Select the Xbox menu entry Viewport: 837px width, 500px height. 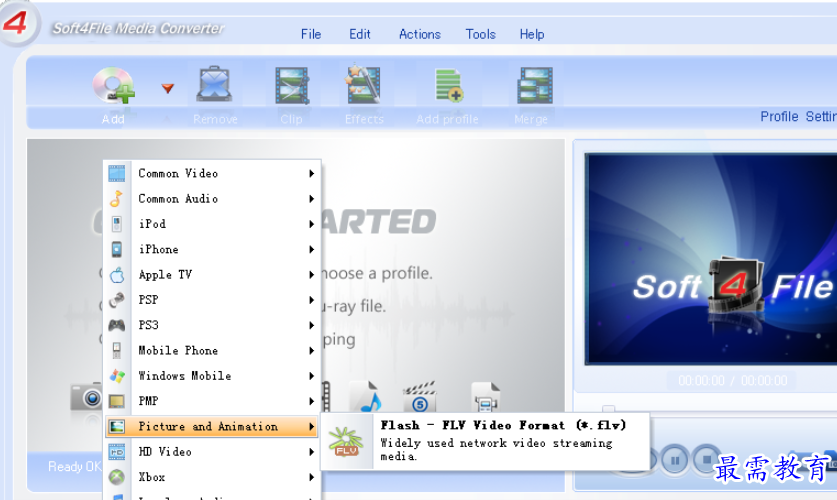[212, 477]
